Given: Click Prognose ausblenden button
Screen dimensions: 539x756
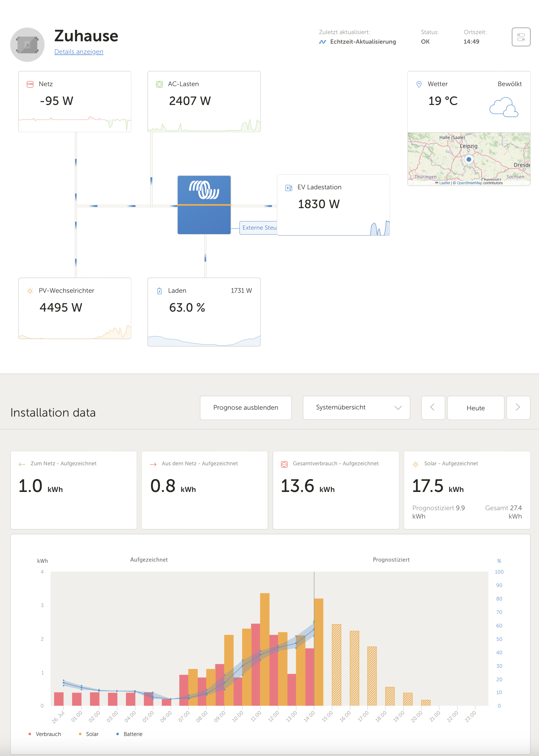Looking at the screenshot, I should coord(246,408).
